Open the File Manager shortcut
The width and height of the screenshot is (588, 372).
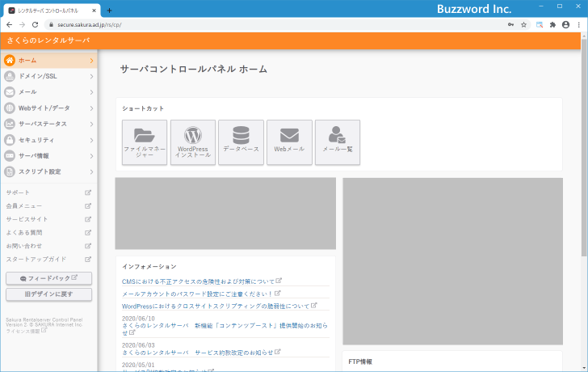[x=145, y=142]
